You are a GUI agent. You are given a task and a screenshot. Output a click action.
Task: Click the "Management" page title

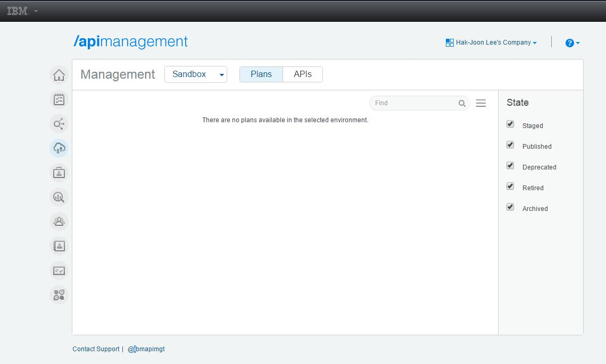(x=118, y=74)
